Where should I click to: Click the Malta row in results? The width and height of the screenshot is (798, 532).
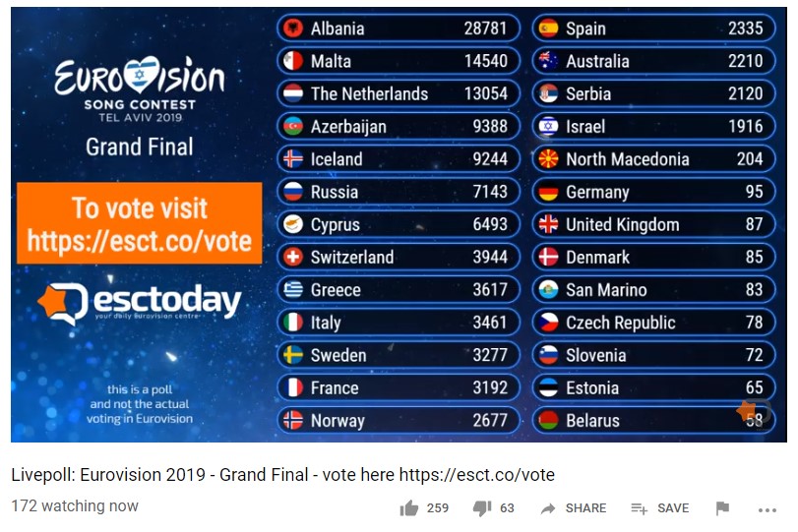point(397,61)
